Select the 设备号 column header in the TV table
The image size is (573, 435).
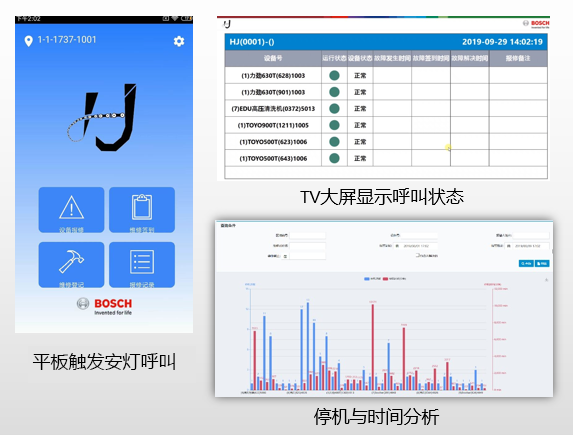[273, 58]
